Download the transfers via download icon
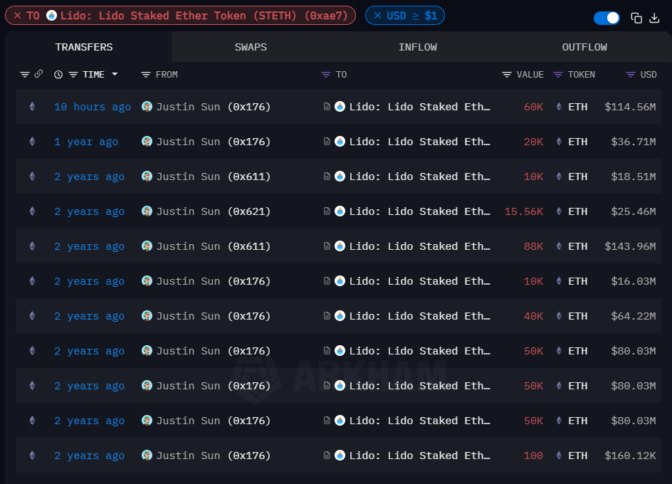The image size is (672, 484). [x=654, y=18]
